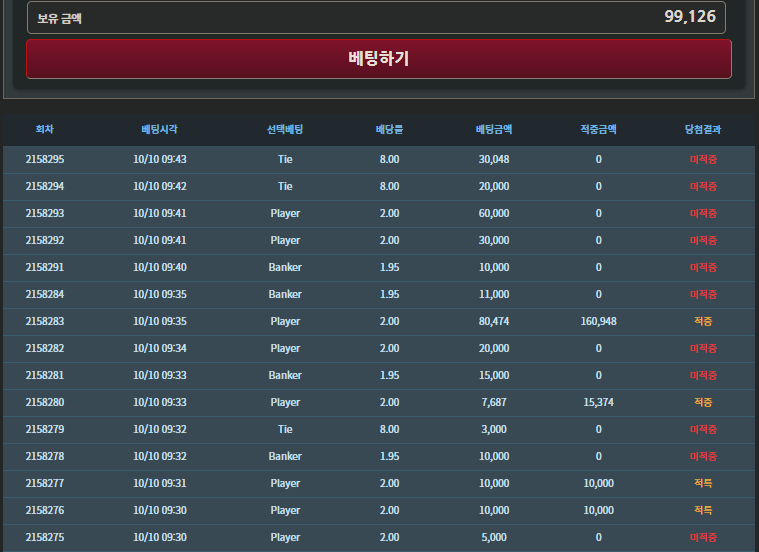Click bet amount 3,000
759x552 pixels.
tap(494, 429)
